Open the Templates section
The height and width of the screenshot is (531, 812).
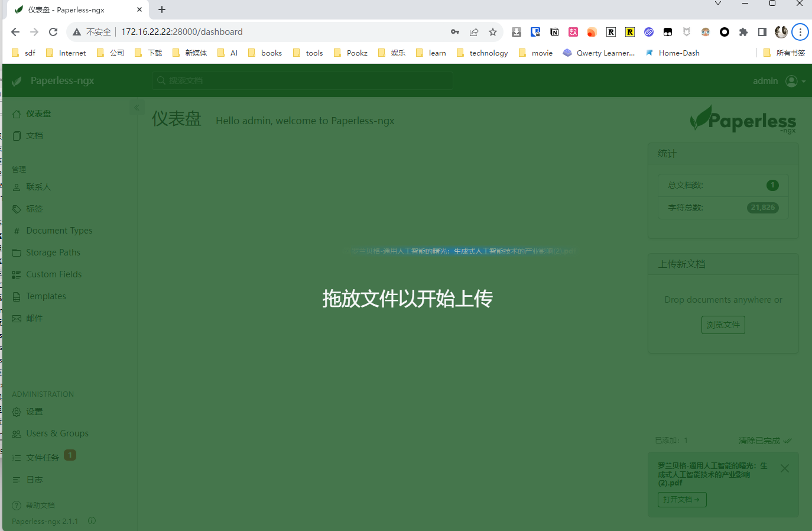tap(47, 296)
